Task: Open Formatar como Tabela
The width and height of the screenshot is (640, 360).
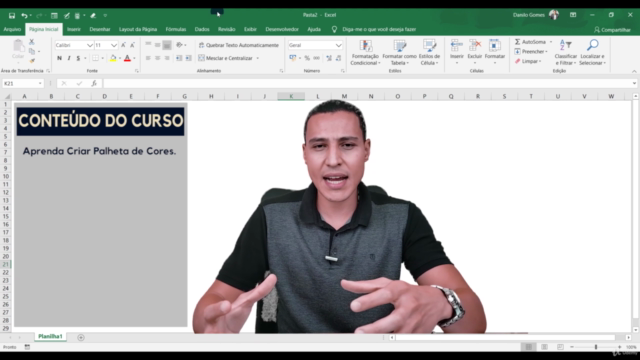Action: pyautogui.click(x=400, y=52)
